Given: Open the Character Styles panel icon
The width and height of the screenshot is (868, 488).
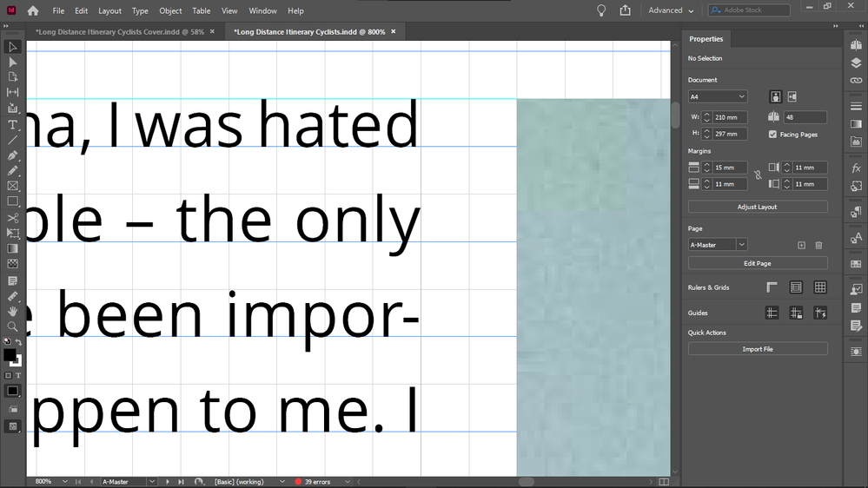Looking at the screenshot, I should click(856, 239).
